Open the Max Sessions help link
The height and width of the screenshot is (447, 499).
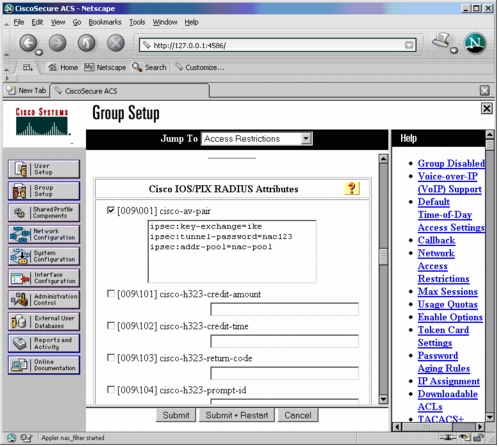coord(448,292)
